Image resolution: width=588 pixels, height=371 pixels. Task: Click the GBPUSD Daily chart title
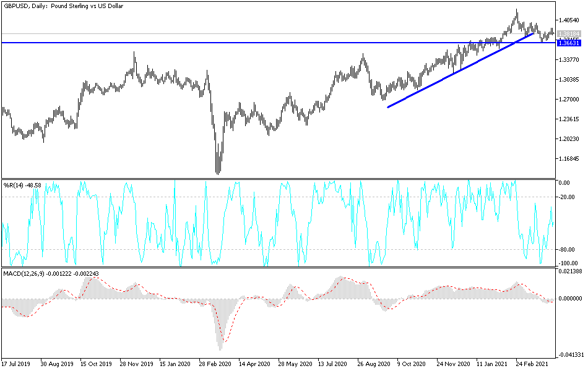click(62, 6)
